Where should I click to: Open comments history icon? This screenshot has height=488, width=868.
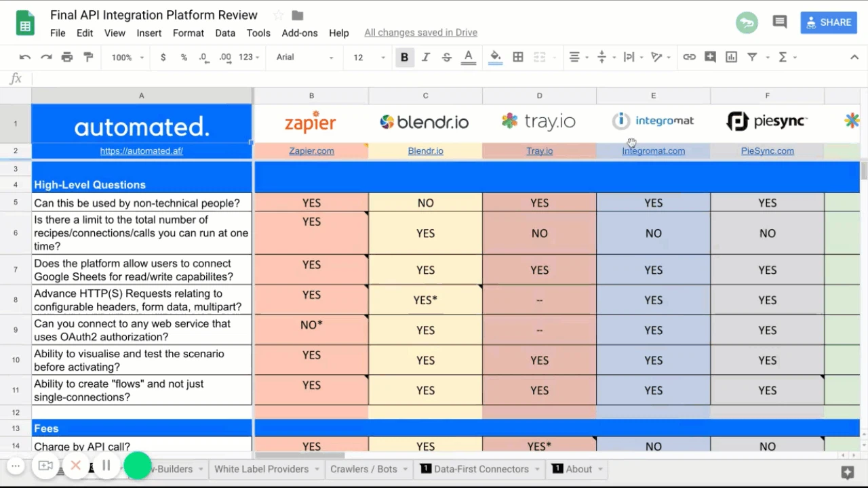[x=780, y=22]
